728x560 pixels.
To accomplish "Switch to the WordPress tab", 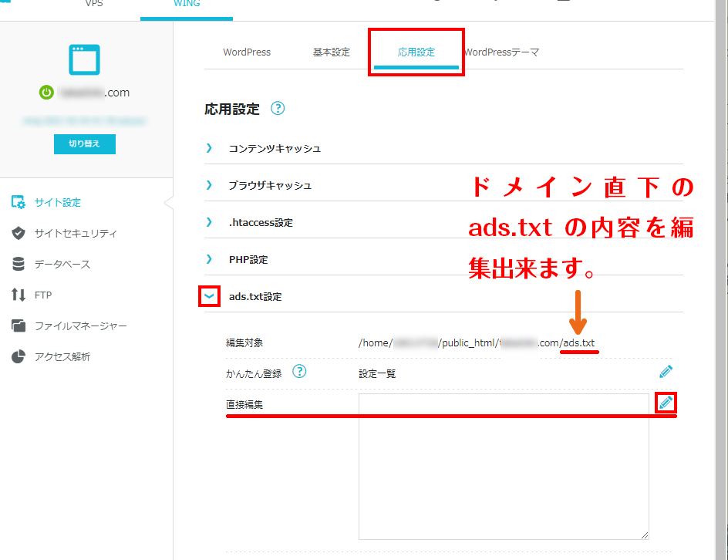I will click(x=247, y=52).
